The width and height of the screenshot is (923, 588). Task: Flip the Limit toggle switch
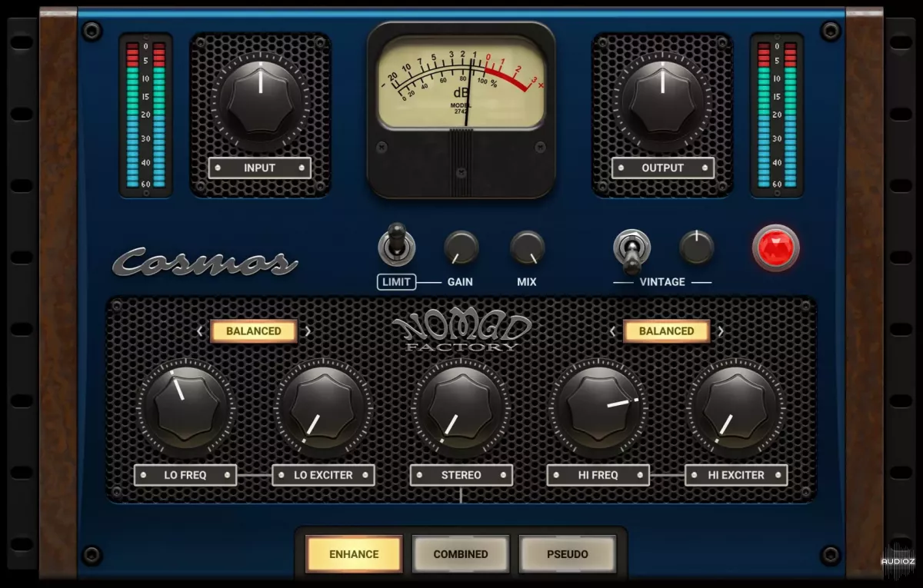[397, 246]
